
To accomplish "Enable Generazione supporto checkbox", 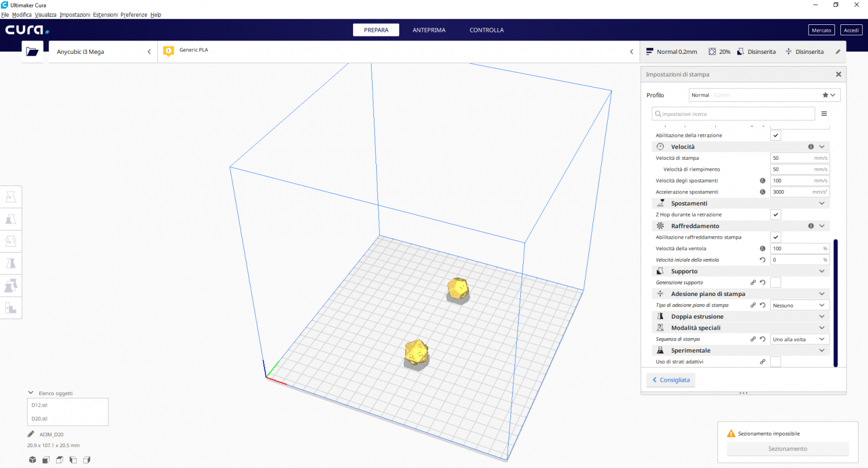I will tap(776, 283).
